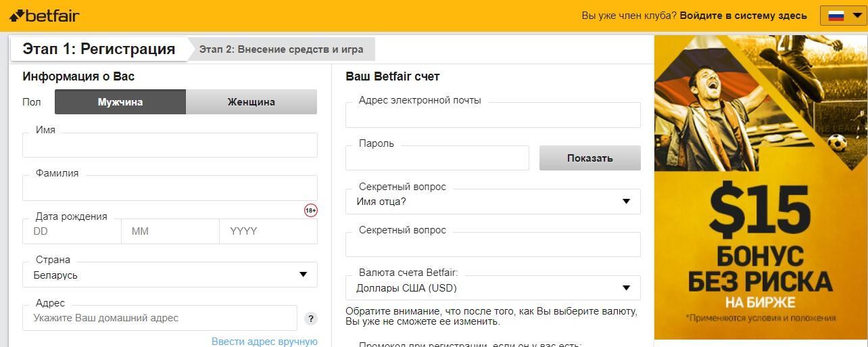868x347 pixels.
Task: Click the Войдите в систему здесь link
Action: 743,16
